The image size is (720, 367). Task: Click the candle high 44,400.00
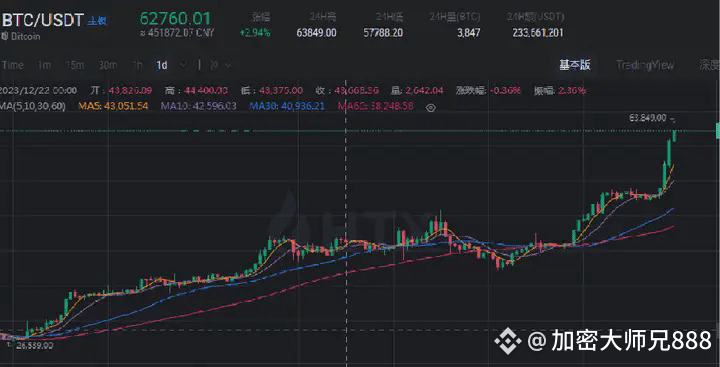coord(206,90)
